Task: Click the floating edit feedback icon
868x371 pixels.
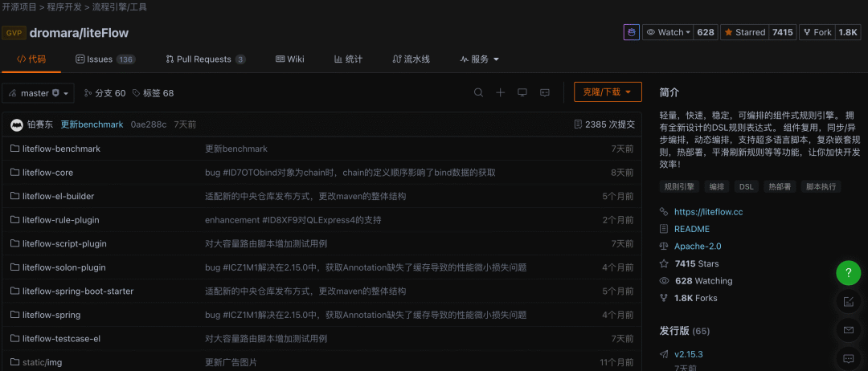Action: click(848, 301)
